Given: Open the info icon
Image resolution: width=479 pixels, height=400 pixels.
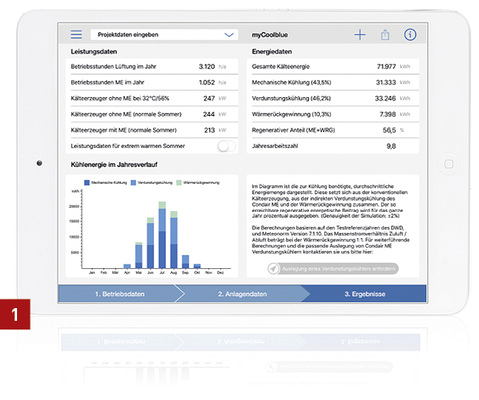Looking at the screenshot, I should (410, 34).
